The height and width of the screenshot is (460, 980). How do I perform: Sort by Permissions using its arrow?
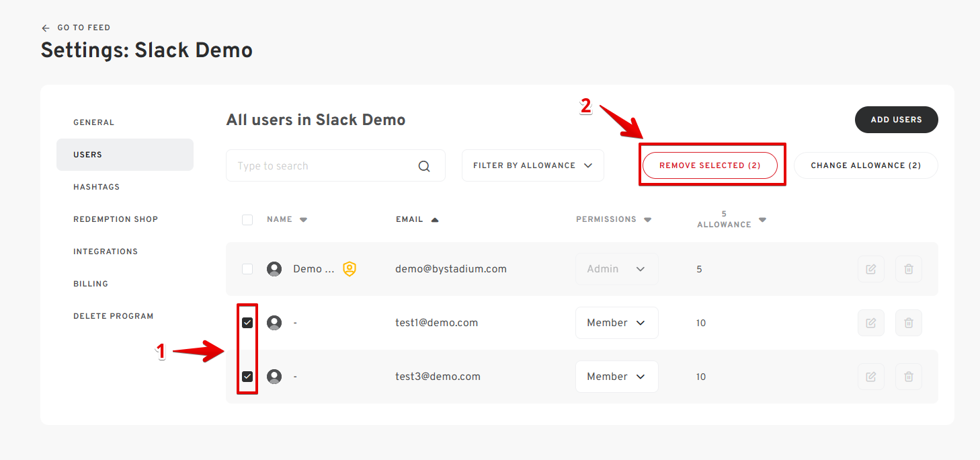point(648,220)
